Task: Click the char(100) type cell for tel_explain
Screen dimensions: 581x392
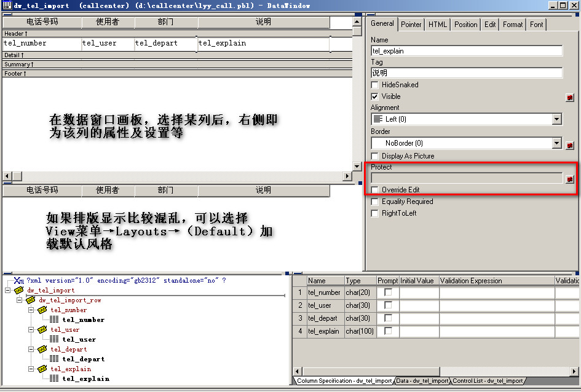Action: pos(360,331)
